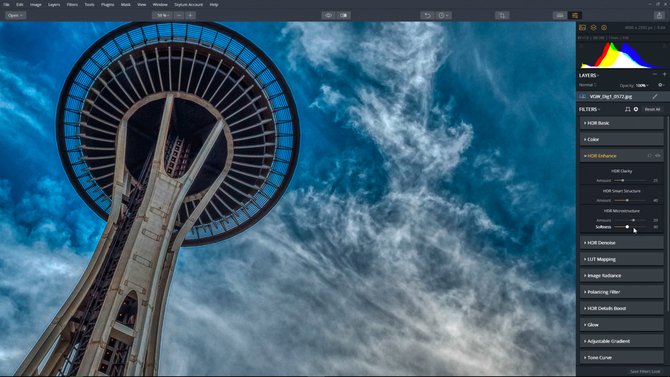Collapse the FILTERS section header
This screenshot has width=670, height=377.
coord(589,109)
